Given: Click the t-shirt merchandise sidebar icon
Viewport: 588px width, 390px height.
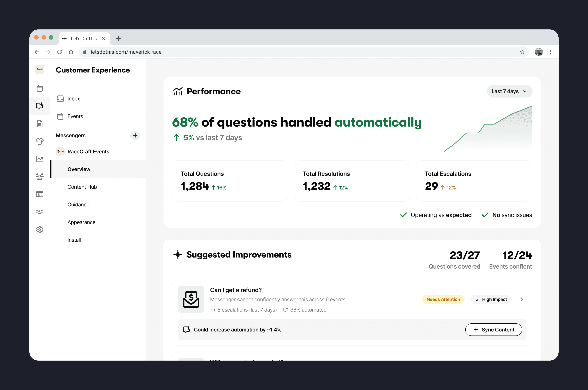Looking at the screenshot, I should [40, 141].
